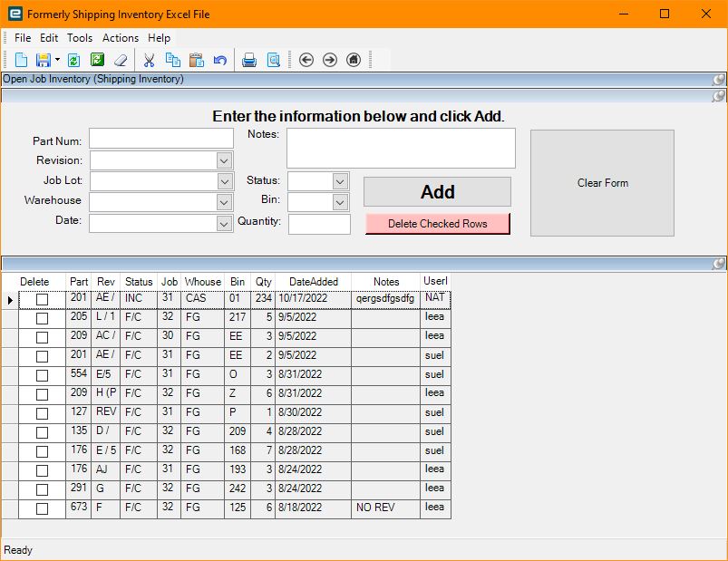Open the Actions menu
The height and width of the screenshot is (561, 728).
(120, 38)
